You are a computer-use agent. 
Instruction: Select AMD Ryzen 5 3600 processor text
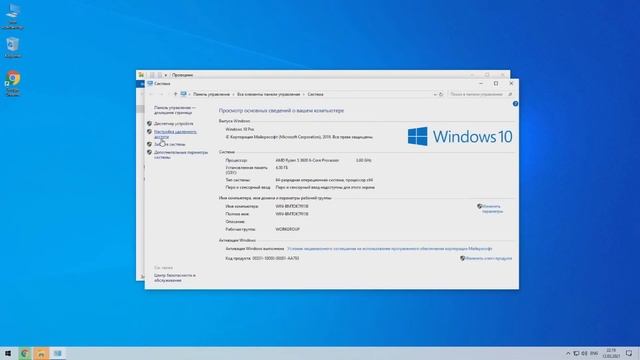307,160
